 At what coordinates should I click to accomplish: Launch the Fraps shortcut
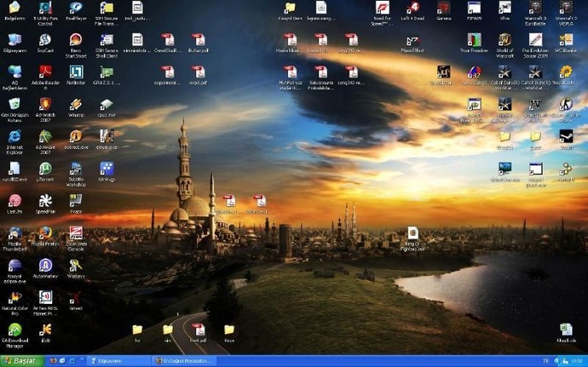tap(76, 201)
